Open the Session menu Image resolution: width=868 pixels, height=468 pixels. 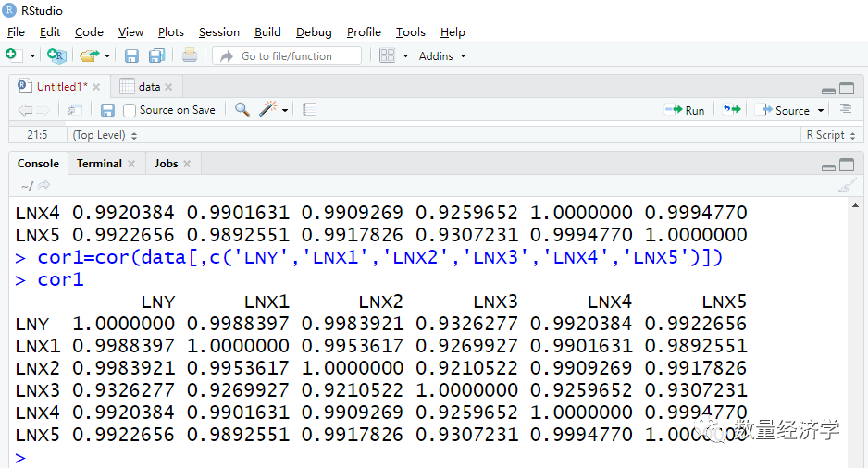click(x=219, y=32)
